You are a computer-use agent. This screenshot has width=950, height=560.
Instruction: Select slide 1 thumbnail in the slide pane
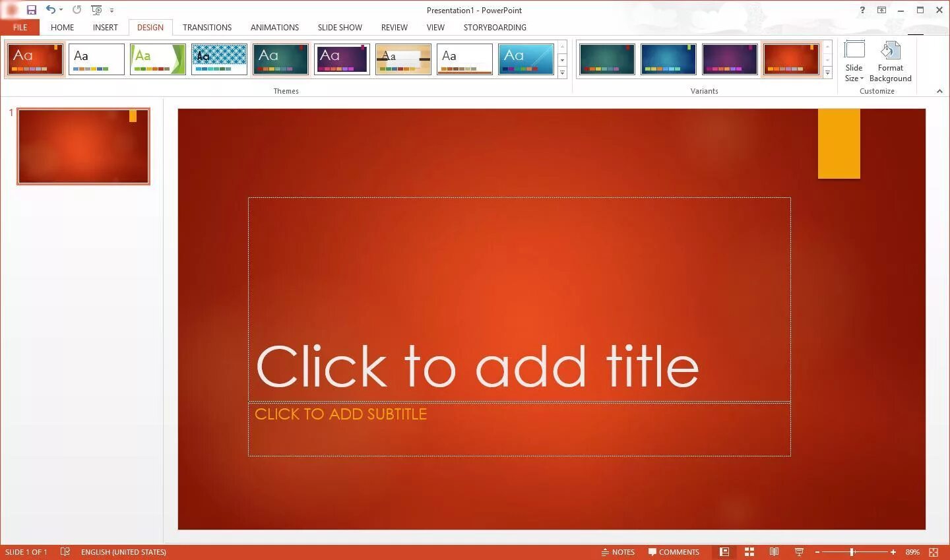click(x=83, y=146)
